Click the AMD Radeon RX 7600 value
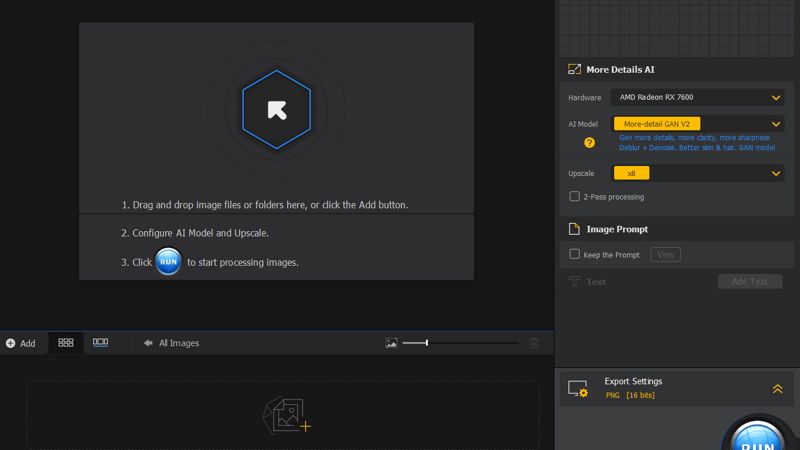Screen dimensions: 800x450 tap(656, 97)
